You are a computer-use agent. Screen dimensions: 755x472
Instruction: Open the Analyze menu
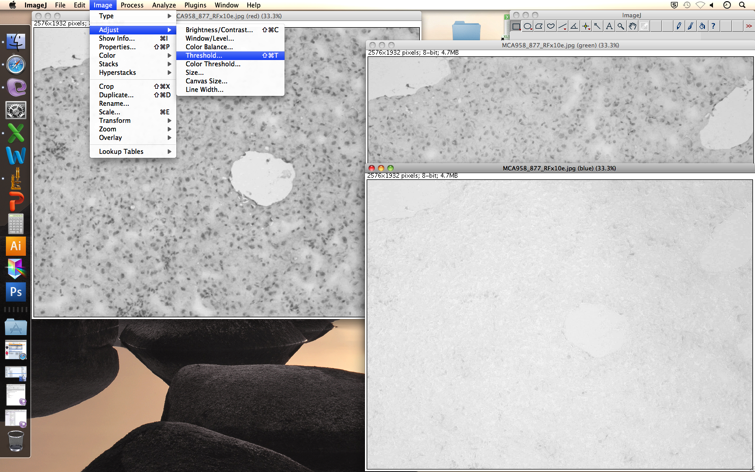(163, 5)
